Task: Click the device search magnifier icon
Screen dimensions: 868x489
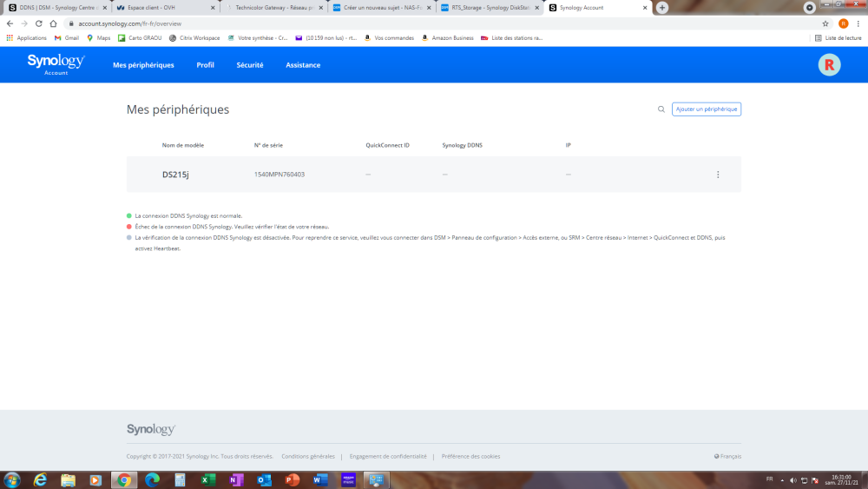Action: [x=661, y=109]
